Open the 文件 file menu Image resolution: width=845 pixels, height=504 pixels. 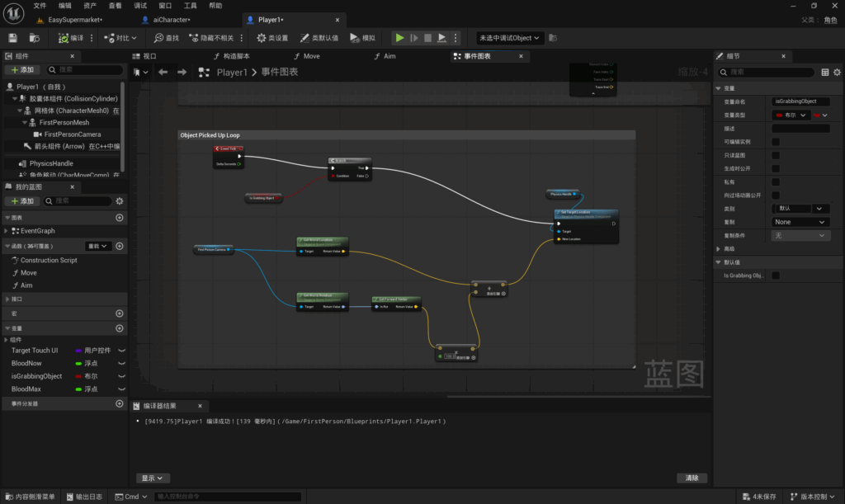[x=40, y=6]
